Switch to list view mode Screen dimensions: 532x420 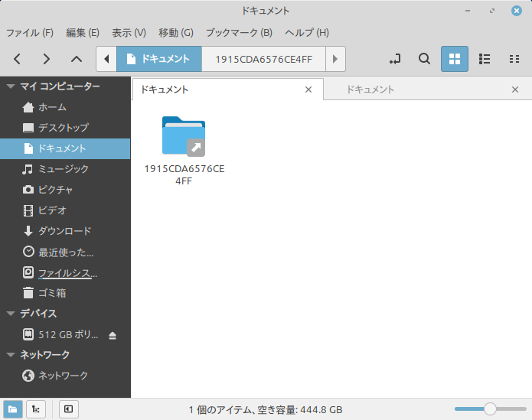point(484,59)
